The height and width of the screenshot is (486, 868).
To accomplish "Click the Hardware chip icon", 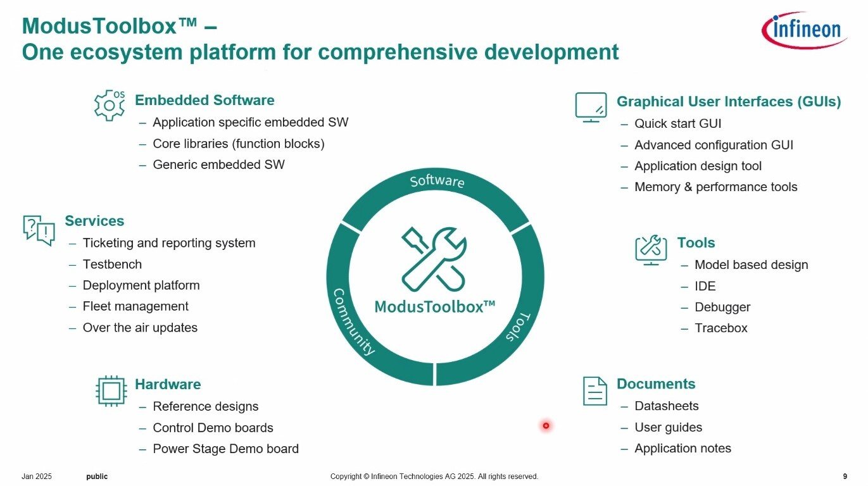I will [111, 391].
